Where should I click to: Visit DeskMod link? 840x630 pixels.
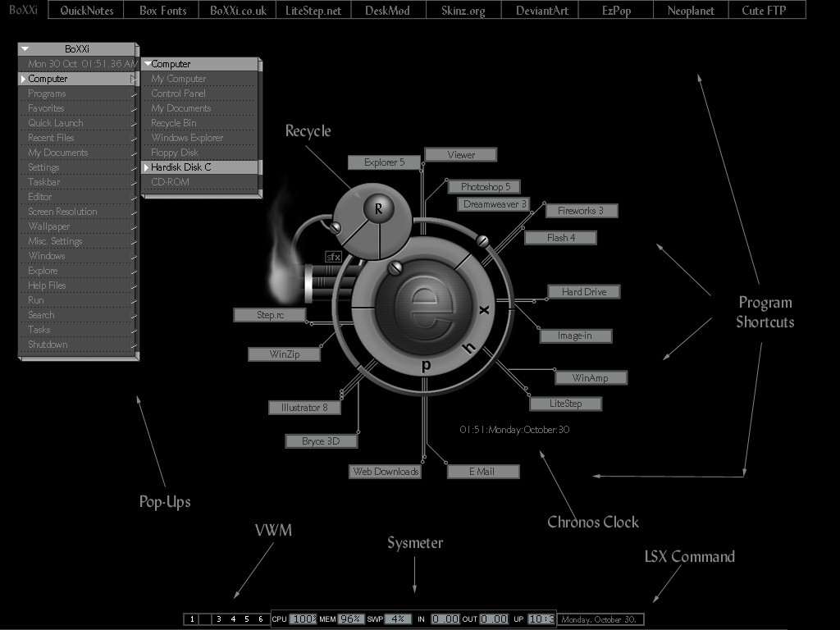[388, 10]
